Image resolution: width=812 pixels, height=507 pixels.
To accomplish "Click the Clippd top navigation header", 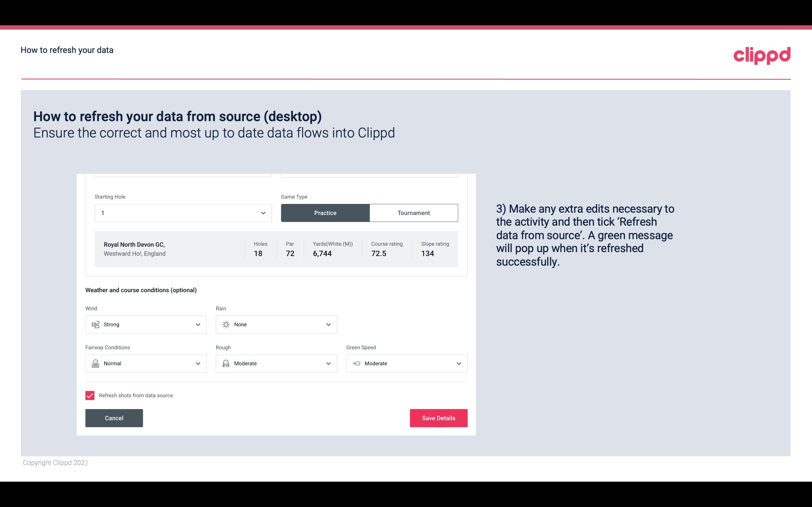I will coord(762,54).
